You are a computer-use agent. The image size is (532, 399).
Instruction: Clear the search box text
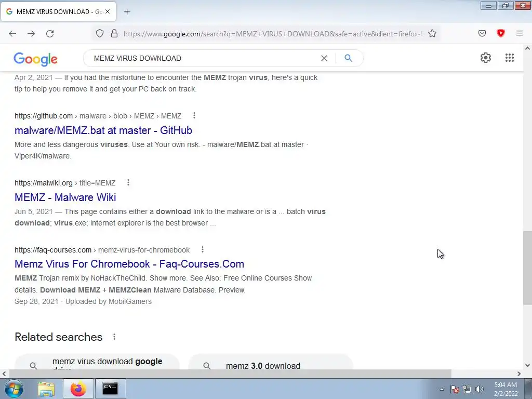[324, 58]
